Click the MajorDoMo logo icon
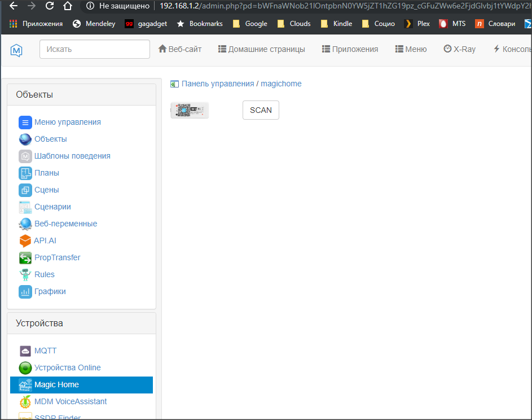The height and width of the screenshot is (420, 532). coord(16,50)
